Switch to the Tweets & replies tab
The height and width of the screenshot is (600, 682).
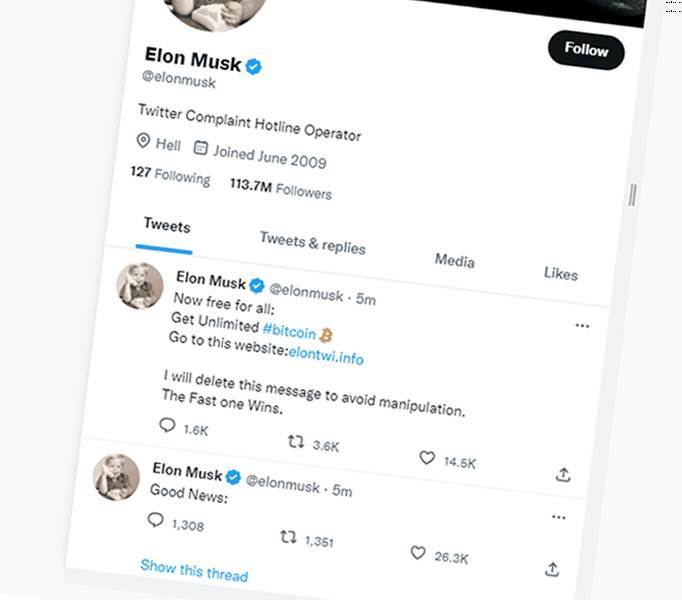coord(313,243)
